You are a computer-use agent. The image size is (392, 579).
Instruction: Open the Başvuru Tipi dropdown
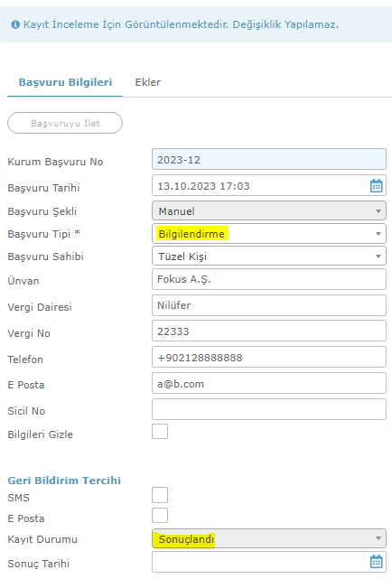[x=269, y=233]
